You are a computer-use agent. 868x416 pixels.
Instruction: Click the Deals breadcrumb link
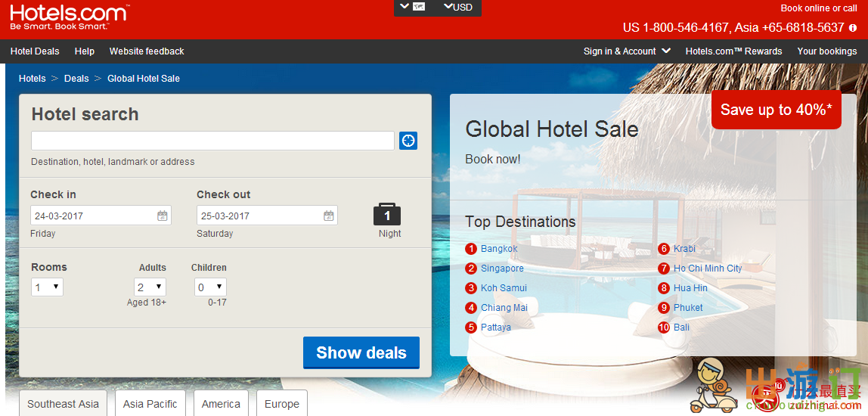coord(76,79)
